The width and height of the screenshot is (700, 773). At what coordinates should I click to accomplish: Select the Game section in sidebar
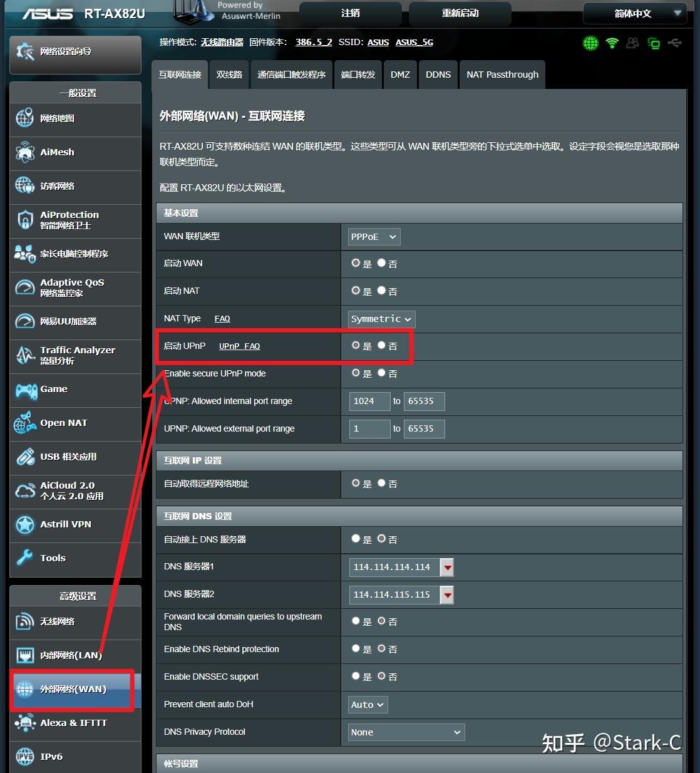point(53,388)
